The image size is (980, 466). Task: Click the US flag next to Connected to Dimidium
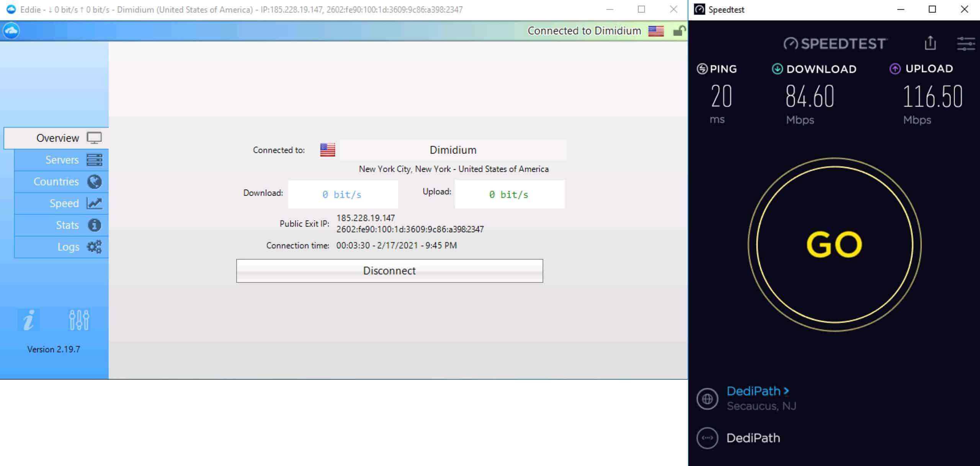tap(656, 31)
